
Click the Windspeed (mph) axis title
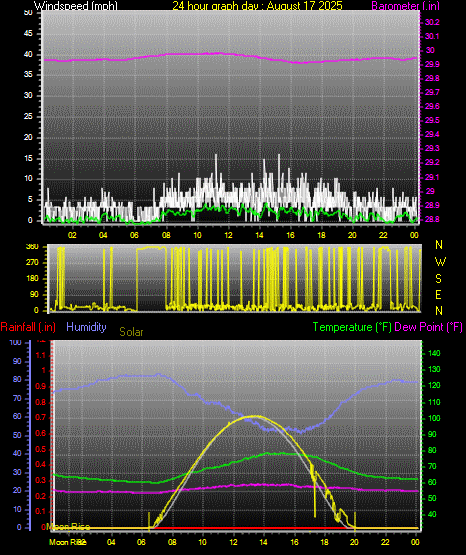click(x=75, y=5)
